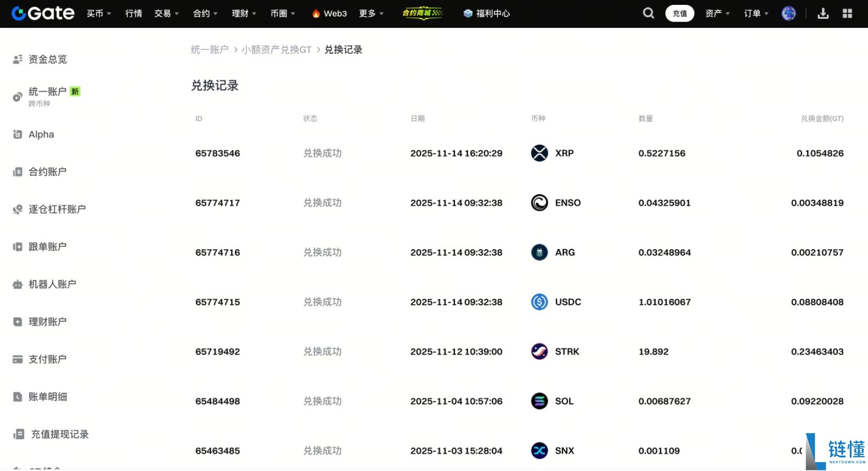Click the 充值提现记录 sidebar icon
The height and width of the screenshot is (471, 868).
(19, 434)
